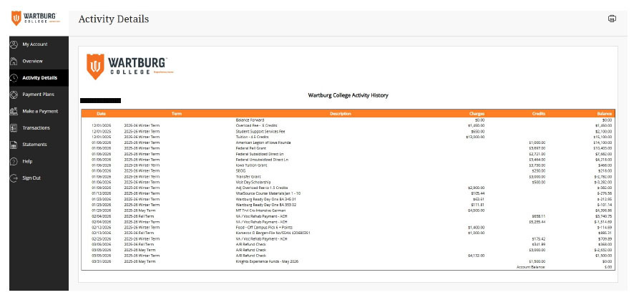Select the 'SEOG' entry

[x=240, y=170]
